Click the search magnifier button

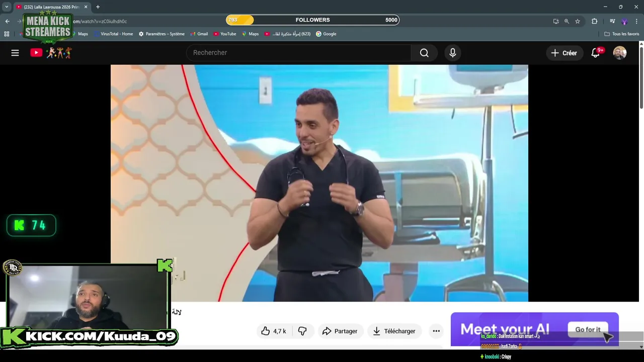point(424,53)
